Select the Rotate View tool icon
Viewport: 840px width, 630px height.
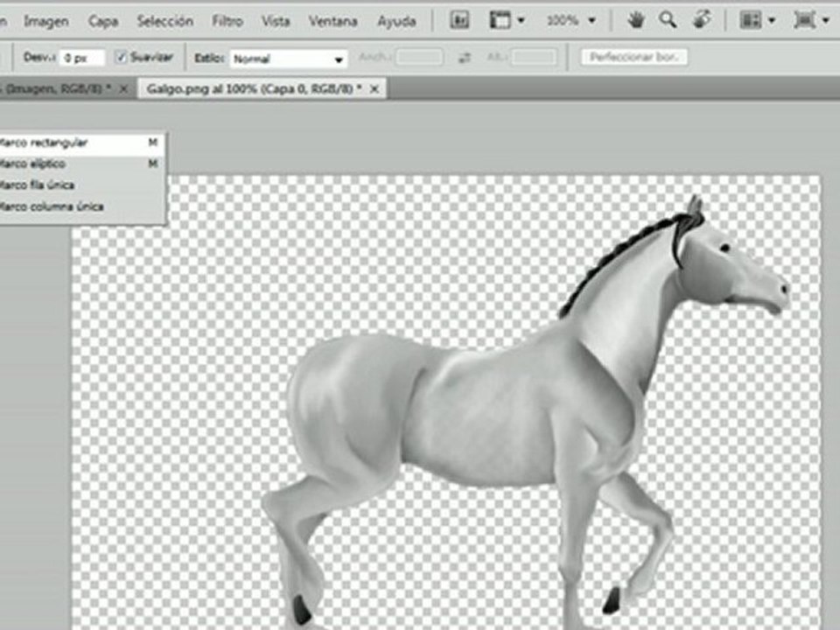point(702,20)
